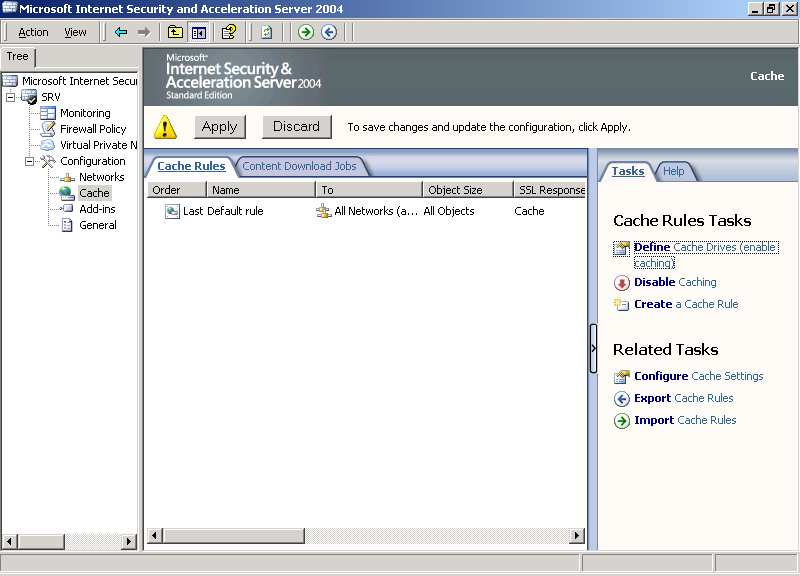This screenshot has width=800, height=576.
Task: Click the tree pane's right scroll arrow
Action: tap(129, 541)
